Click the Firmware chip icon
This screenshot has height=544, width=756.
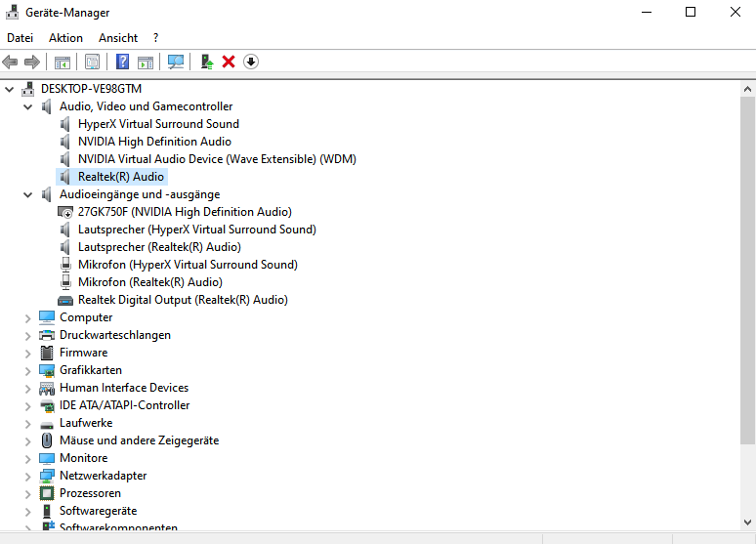47,353
